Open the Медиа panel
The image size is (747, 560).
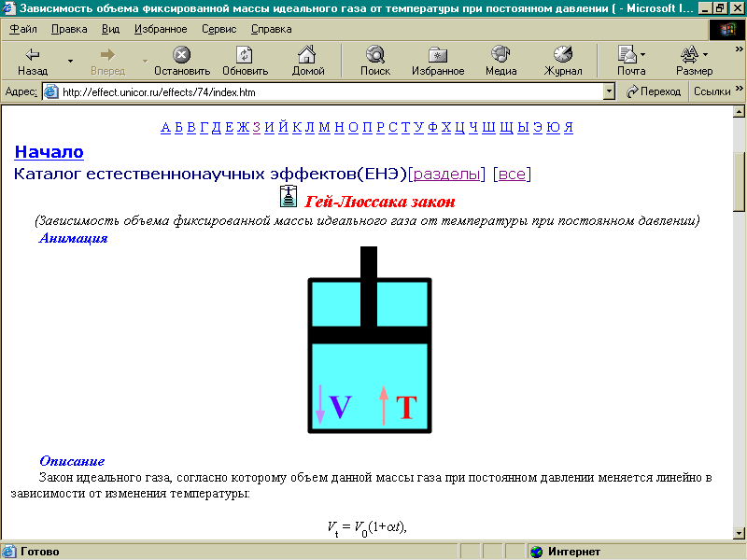pos(500,61)
